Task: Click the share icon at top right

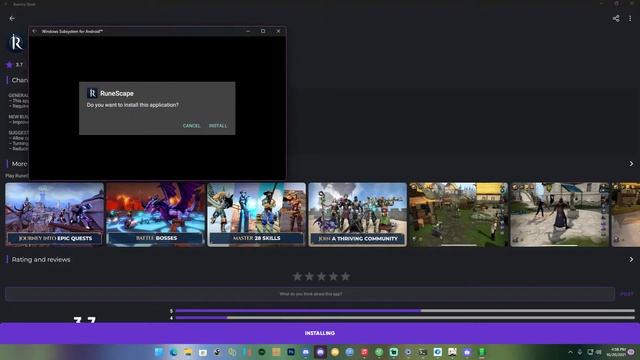Action: [x=616, y=18]
